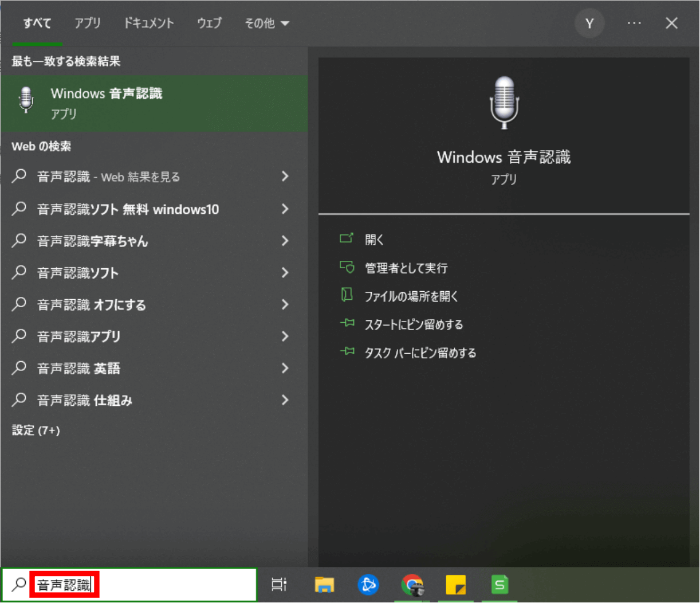The height and width of the screenshot is (603, 700).
Task: Click pin icon beside タスク バーにピン留めする
Action: [347, 351]
